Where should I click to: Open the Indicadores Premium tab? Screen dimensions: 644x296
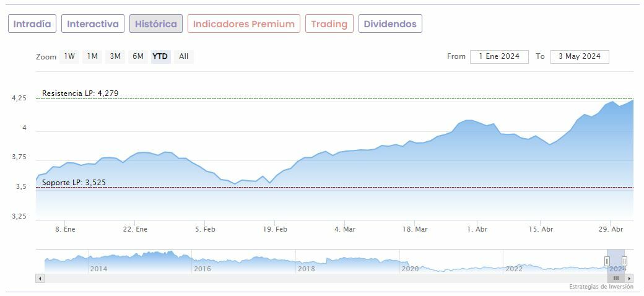[244, 24]
